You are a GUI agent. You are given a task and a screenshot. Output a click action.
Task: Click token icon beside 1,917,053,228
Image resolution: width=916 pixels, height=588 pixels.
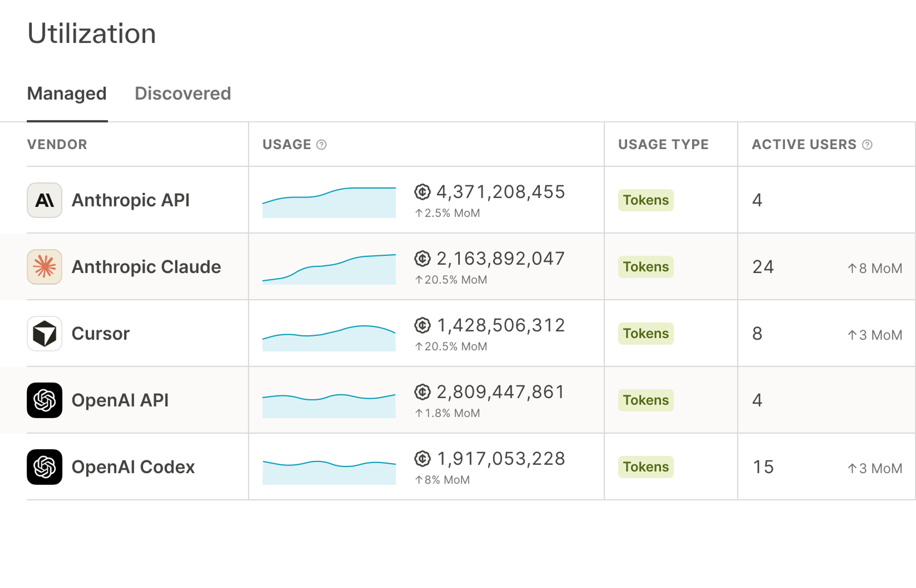422,458
